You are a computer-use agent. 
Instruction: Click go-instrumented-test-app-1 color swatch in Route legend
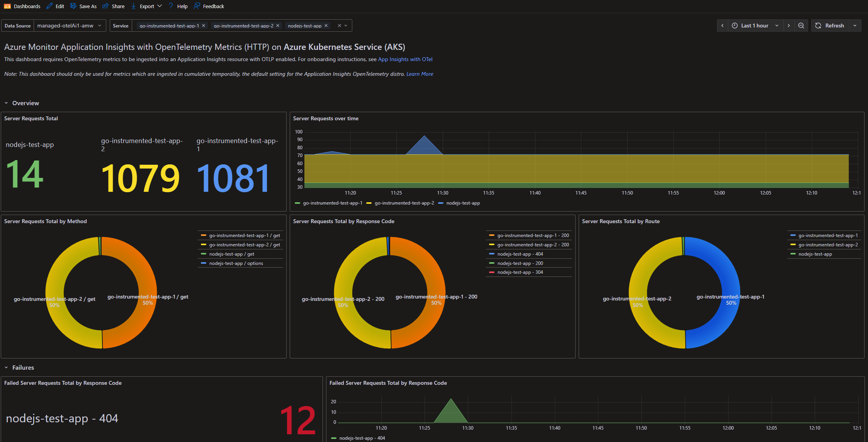tap(793, 236)
